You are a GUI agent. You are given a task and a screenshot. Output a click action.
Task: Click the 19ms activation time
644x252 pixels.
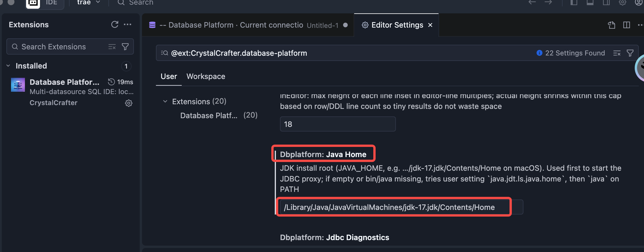pyautogui.click(x=121, y=82)
